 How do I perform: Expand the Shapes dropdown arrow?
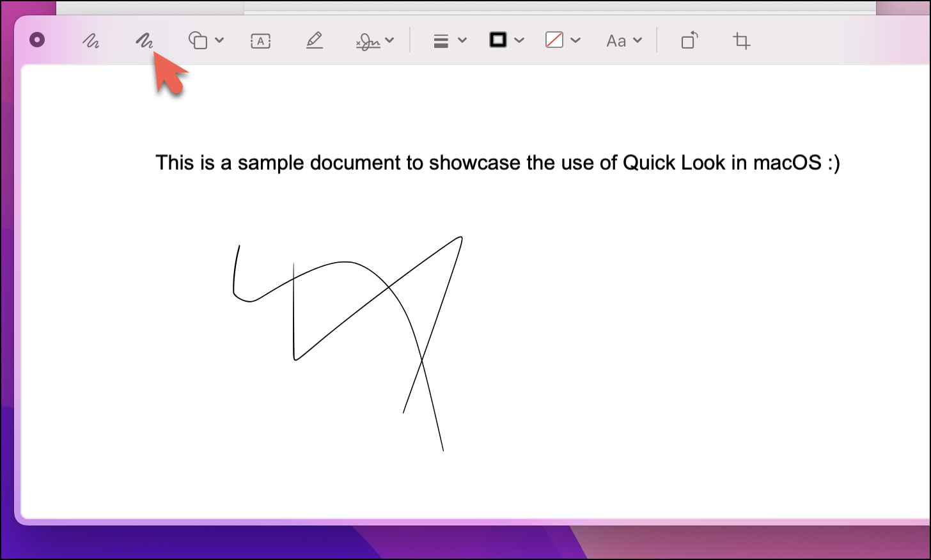point(219,40)
